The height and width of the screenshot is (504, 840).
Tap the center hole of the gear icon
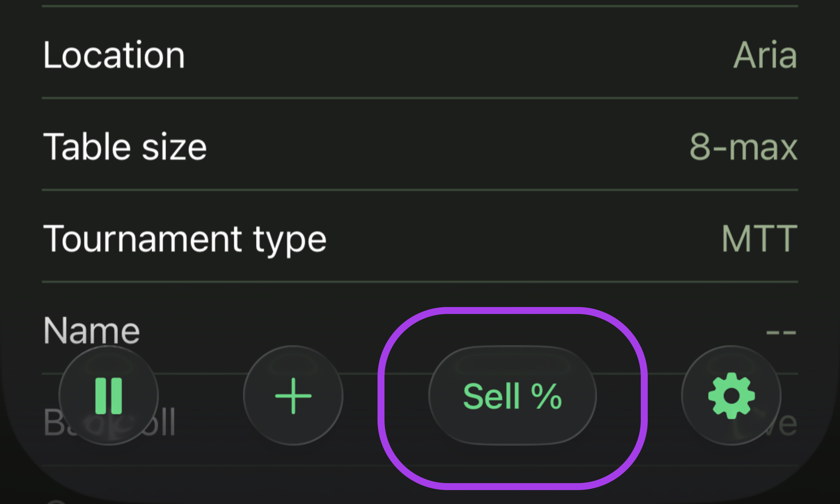pos(731,395)
